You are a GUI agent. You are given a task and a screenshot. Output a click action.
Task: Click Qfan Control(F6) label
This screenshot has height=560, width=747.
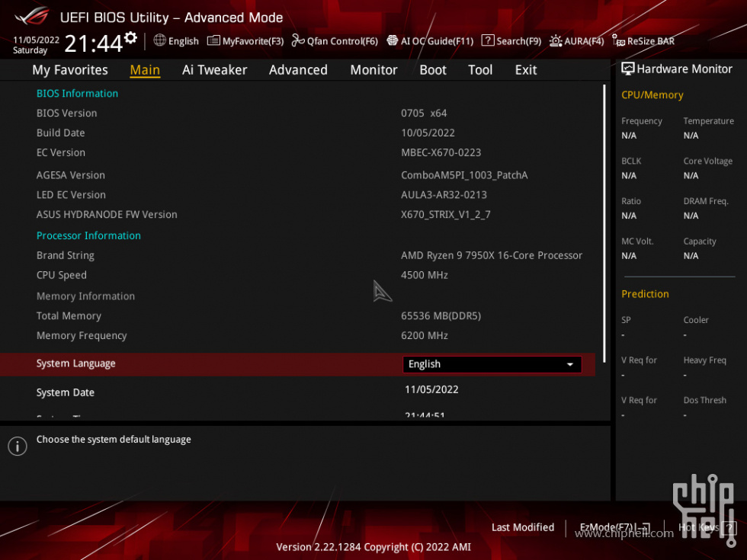[342, 41]
